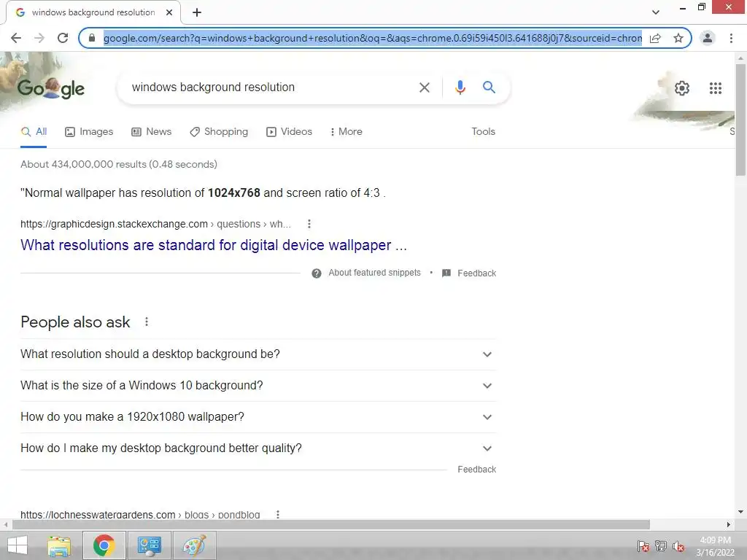The width and height of the screenshot is (747, 560).
Task: Open Chrome's three-dot menu
Action: [x=731, y=38]
